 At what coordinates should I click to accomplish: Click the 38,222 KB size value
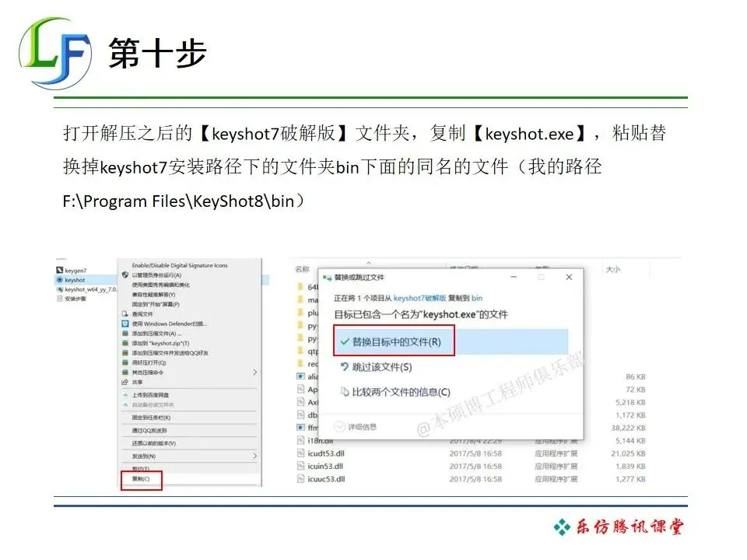(x=629, y=428)
